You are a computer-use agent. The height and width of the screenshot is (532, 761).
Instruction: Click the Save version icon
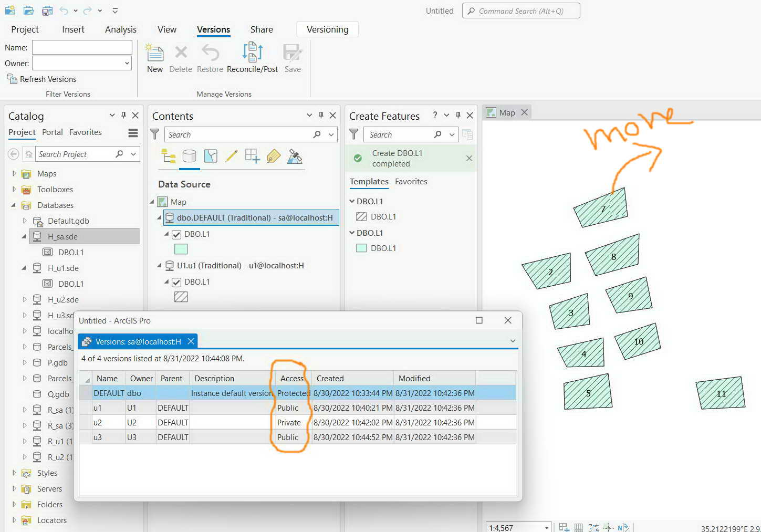click(292, 53)
